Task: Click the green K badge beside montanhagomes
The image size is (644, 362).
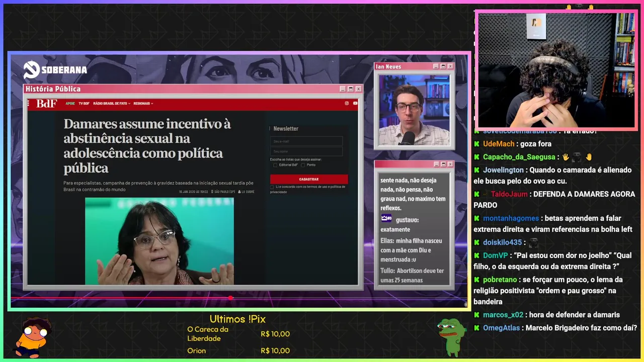Action: [476, 219]
